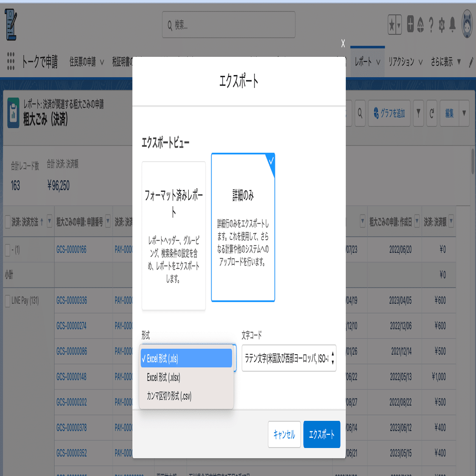The height and width of the screenshot is (476, 476).
Task: Open record link GCS-00000352
Action: pos(71,454)
